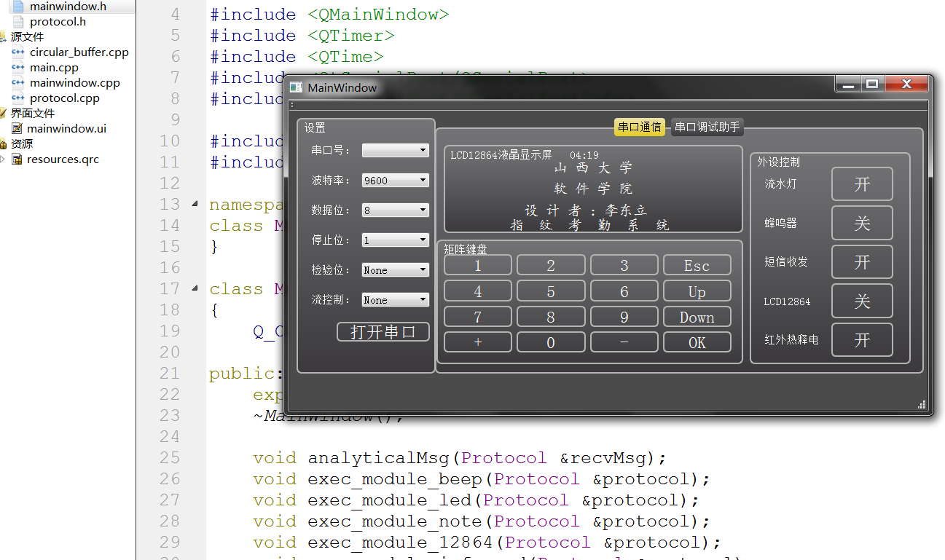Select circular_buffer.cpp in the project tree
Image resolution: width=945 pixels, height=560 pixels.
79,52
